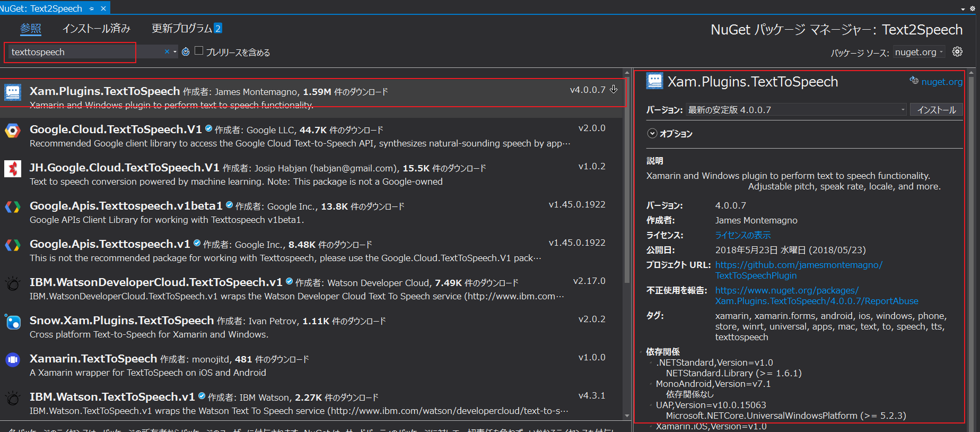Click the package list scroll down arrow
Screen dimensions: 980x432
click(627, 416)
